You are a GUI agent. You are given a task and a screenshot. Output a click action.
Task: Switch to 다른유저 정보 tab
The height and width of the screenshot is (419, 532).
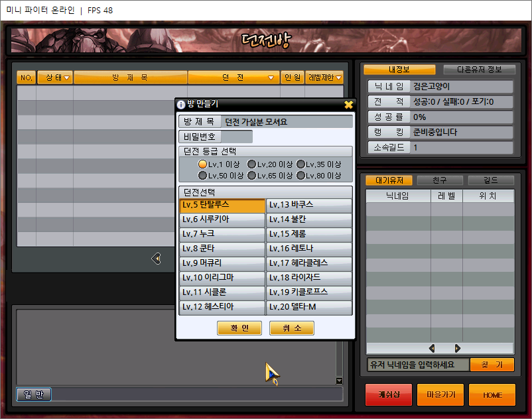coord(480,70)
